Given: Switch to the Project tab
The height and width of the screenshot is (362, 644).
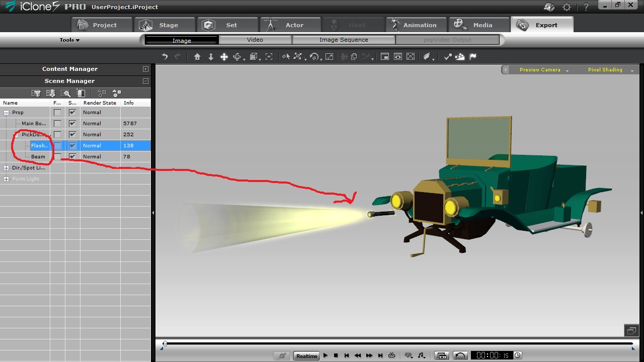Looking at the screenshot, I should (102, 25).
